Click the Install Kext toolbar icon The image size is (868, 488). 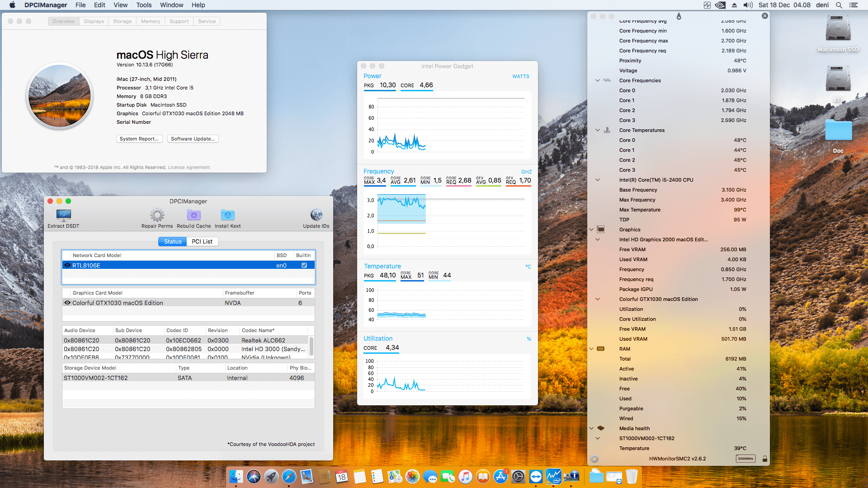227,215
